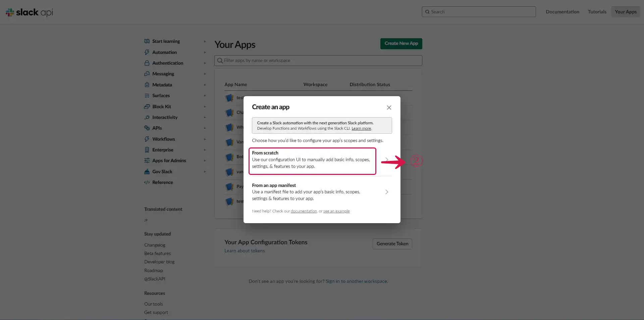Focus the top Search input field
Screen dimensions: 644x320
(479, 12)
